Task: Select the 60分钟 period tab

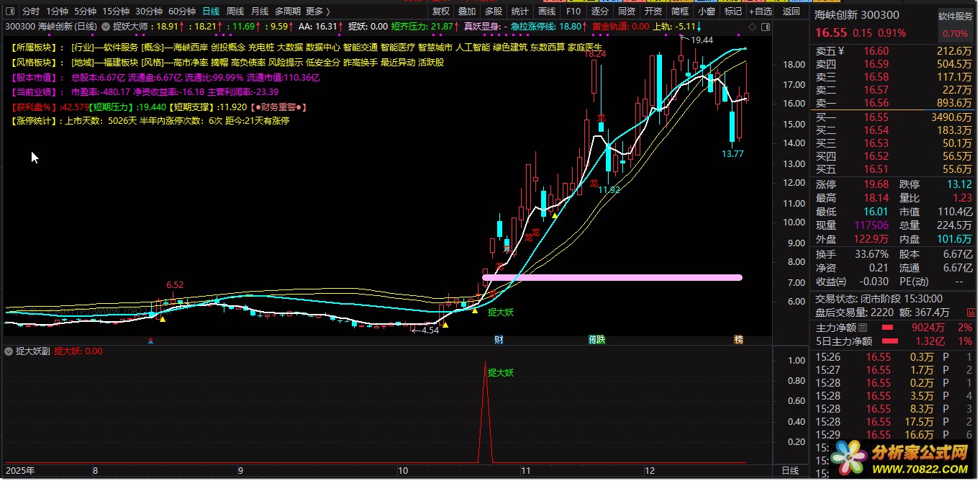Action: click(x=181, y=12)
